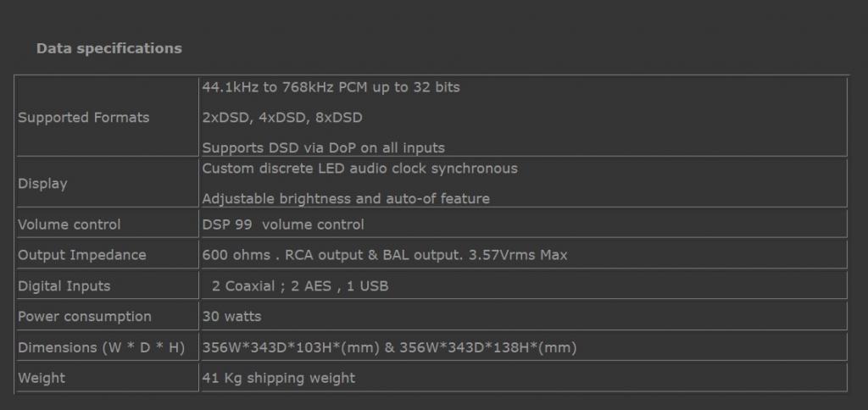Click Adjustable brightness and auto-of feature text

click(x=346, y=198)
